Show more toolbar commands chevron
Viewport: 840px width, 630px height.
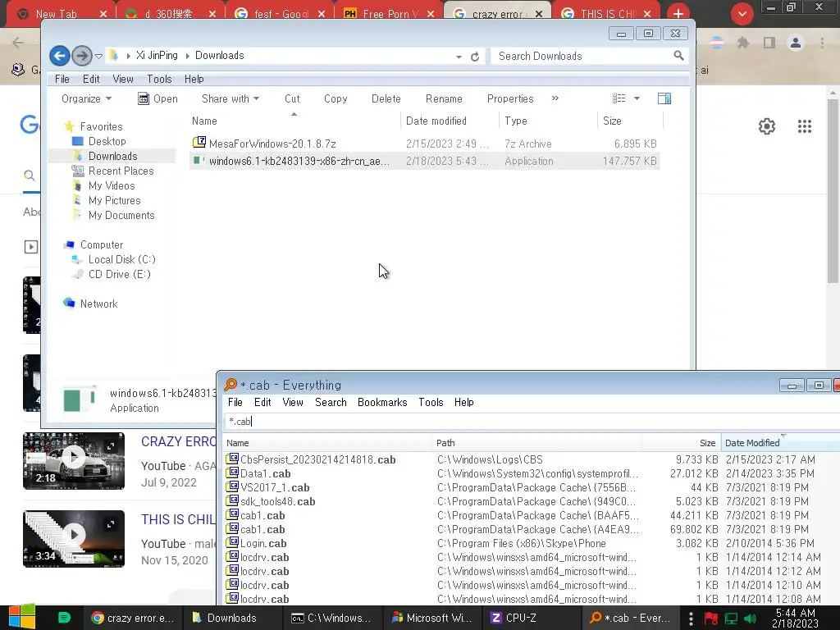(555, 98)
